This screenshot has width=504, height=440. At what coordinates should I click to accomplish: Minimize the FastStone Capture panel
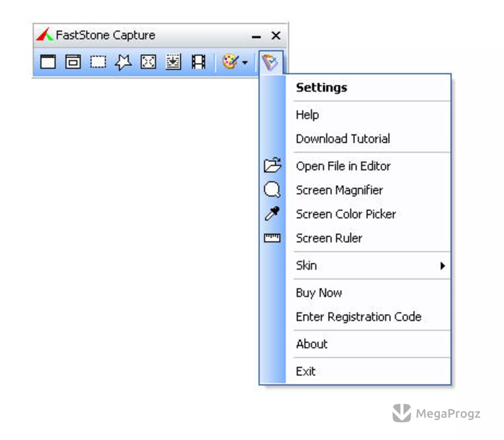click(256, 37)
